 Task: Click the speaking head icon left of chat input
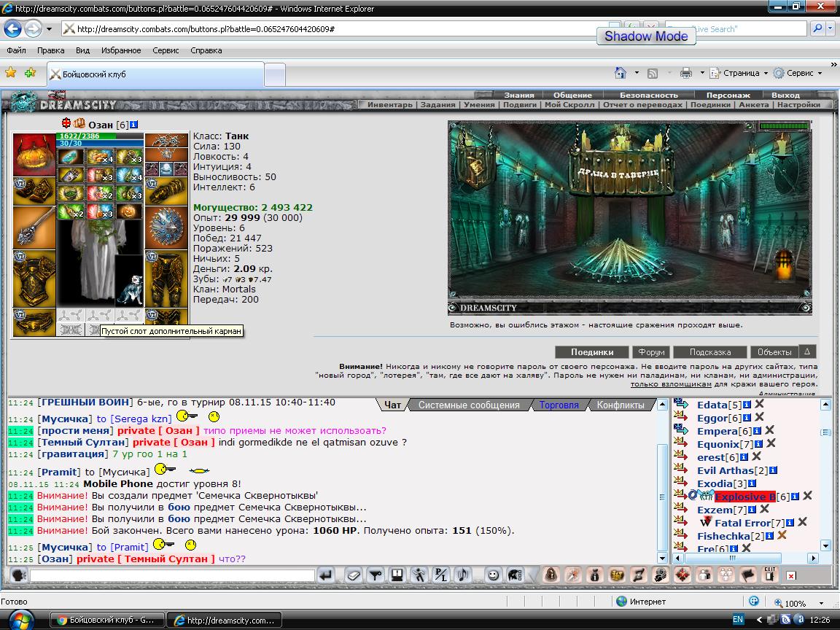[x=19, y=575]
